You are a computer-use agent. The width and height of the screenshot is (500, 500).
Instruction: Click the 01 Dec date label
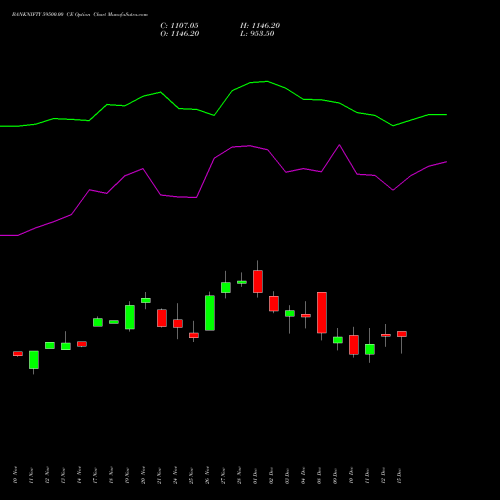point(255,475)
